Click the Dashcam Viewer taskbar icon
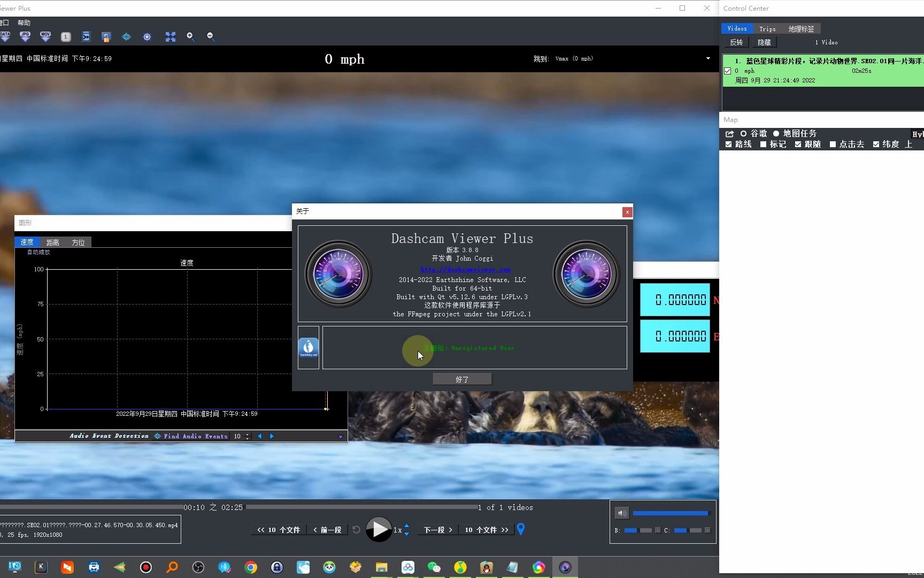 [565, 567]
